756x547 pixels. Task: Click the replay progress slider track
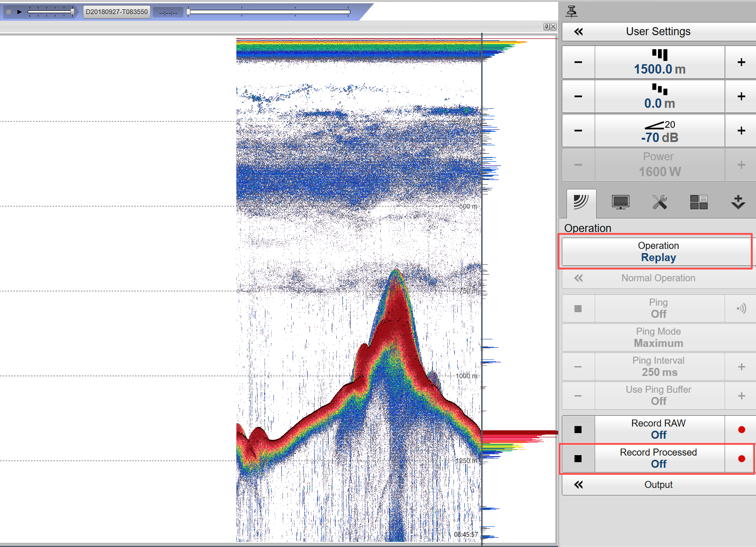click(x=269, y=12)
